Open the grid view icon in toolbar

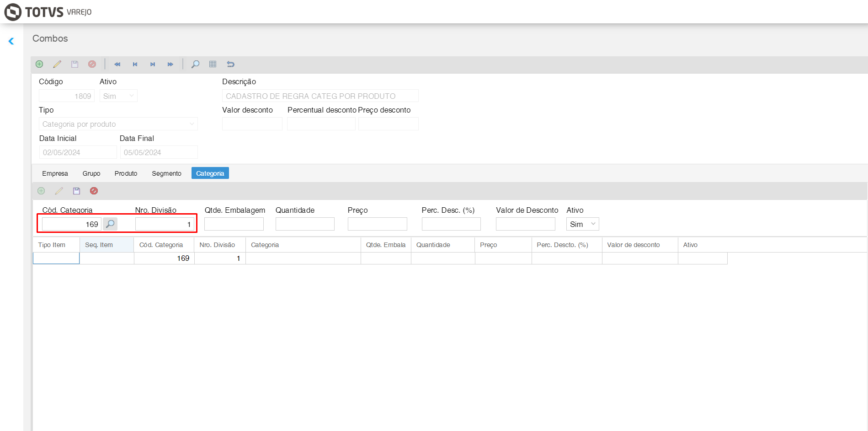[x=213, y=64]
